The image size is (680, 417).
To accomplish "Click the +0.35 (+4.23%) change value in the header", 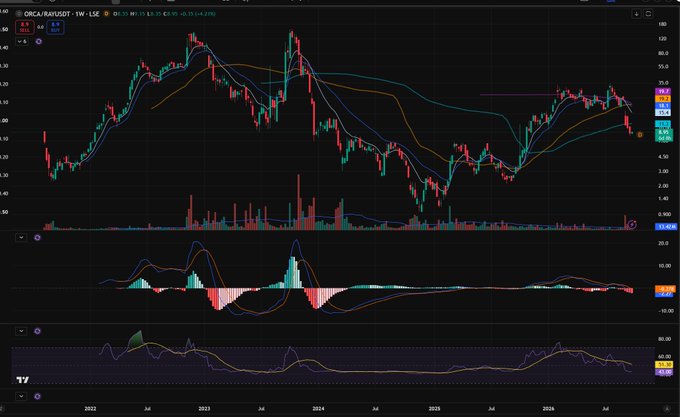I will click(x=198, y=14).
